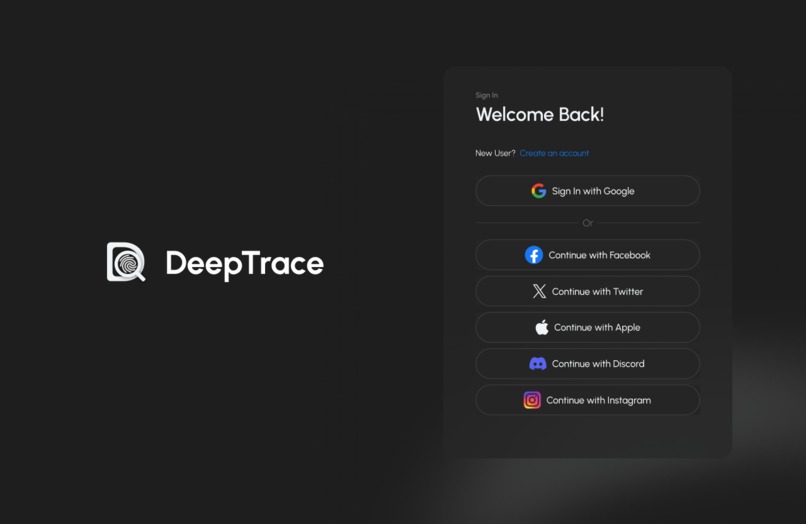
Task: Choose Continue with Discord text
Action: (x=598, y=364)
